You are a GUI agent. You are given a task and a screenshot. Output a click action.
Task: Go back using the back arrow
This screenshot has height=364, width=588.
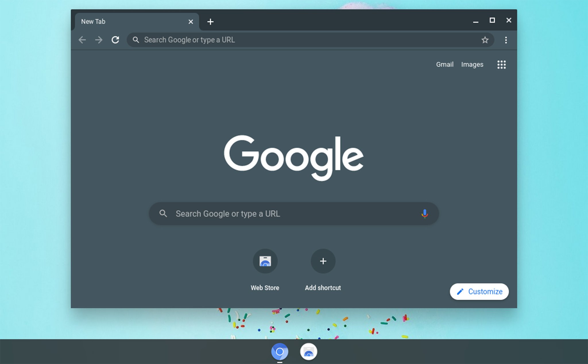pos(82,40)
